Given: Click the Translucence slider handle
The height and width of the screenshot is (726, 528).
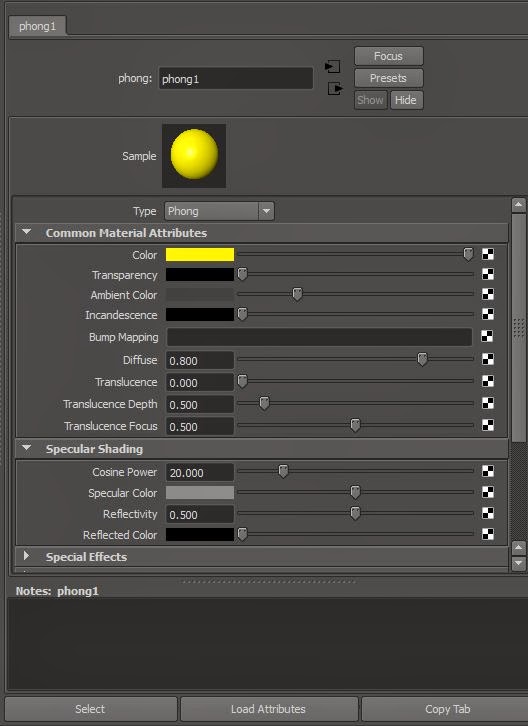Looking at the screenshot, I should point(242,381).
